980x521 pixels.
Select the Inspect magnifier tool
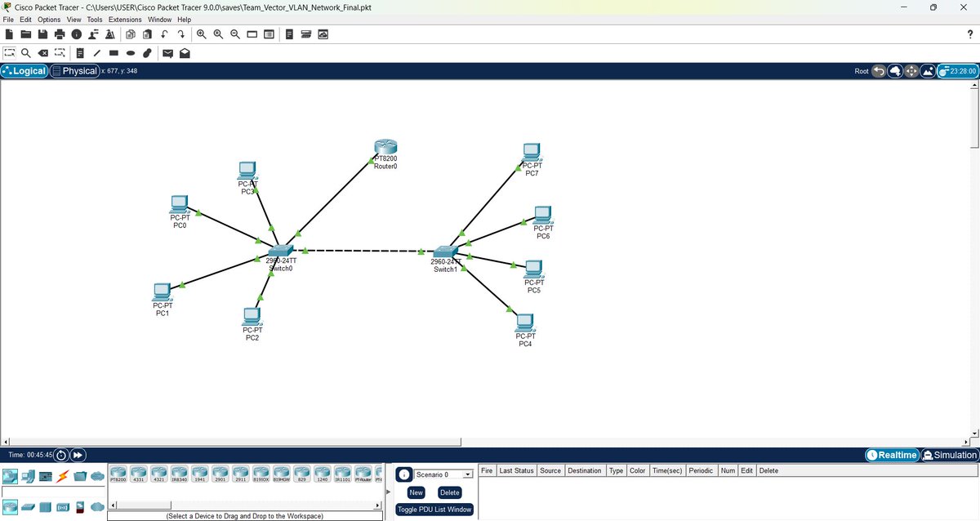[x=26, y=53]
